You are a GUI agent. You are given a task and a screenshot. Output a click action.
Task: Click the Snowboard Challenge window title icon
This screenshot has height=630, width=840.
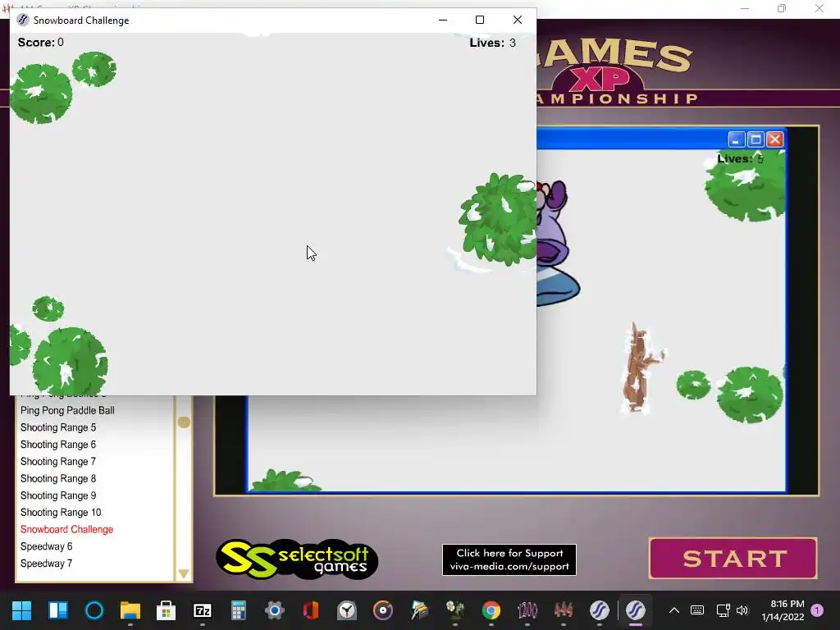point(22,21)
